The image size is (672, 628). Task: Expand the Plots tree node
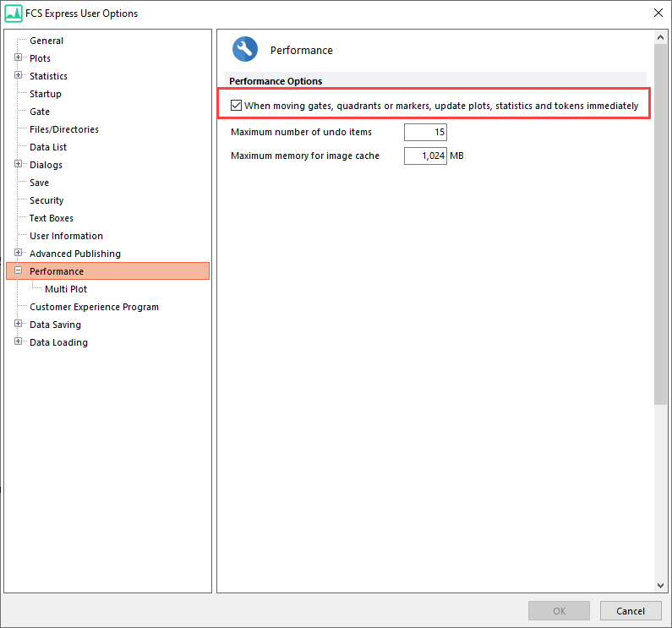point(18,57)
